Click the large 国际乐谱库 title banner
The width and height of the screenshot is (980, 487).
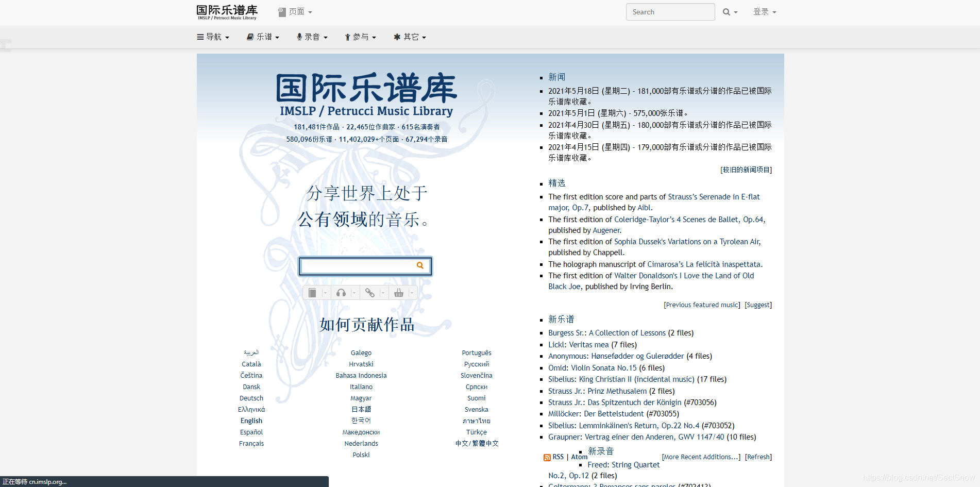(x=366, y=96)
